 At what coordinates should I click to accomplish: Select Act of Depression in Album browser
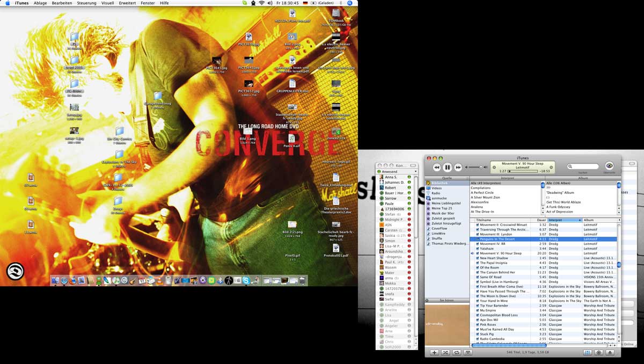coord(580,212)
